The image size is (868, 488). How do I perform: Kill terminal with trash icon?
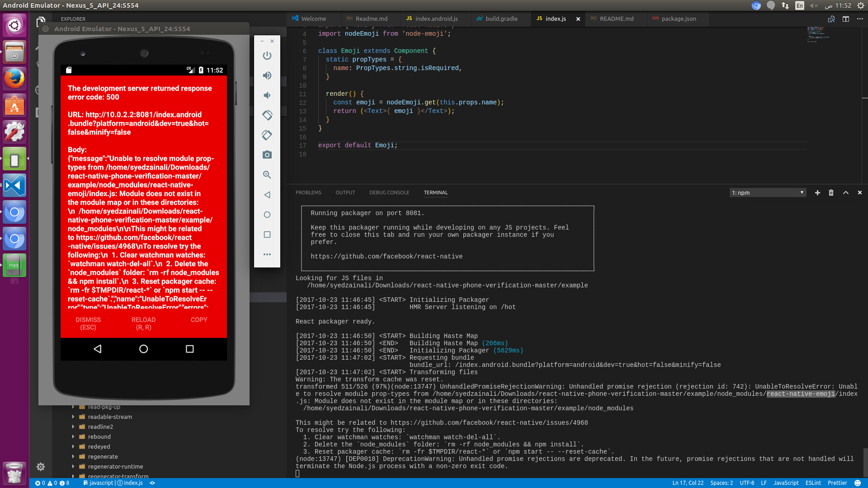click(831, 193)
